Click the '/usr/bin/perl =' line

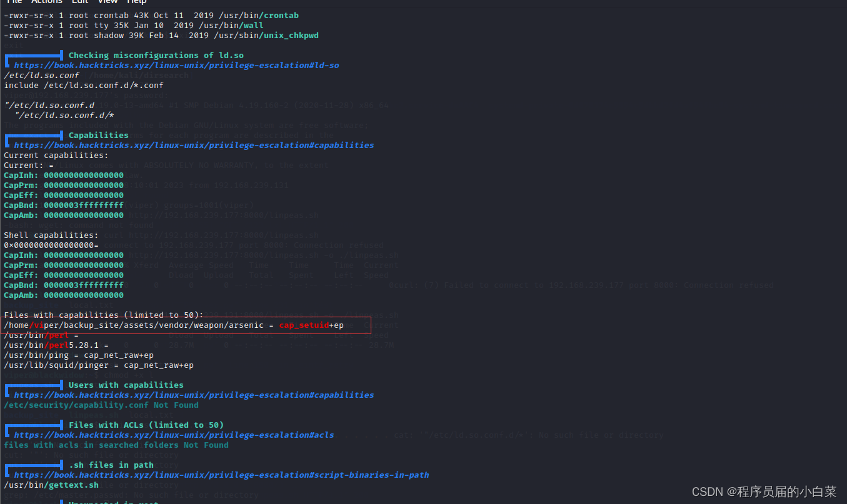(41, 335)
